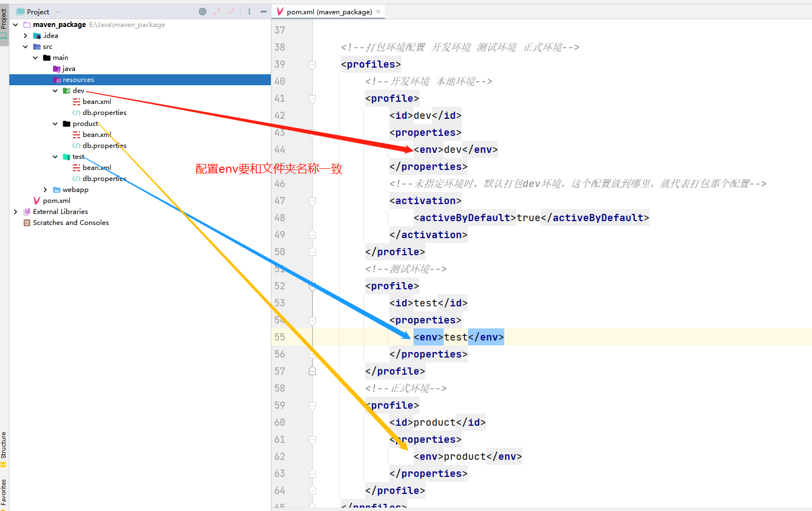Screen dimensions: 812x511
Task: Click the fold end marker at line 49
Action: tap(312, 235)
